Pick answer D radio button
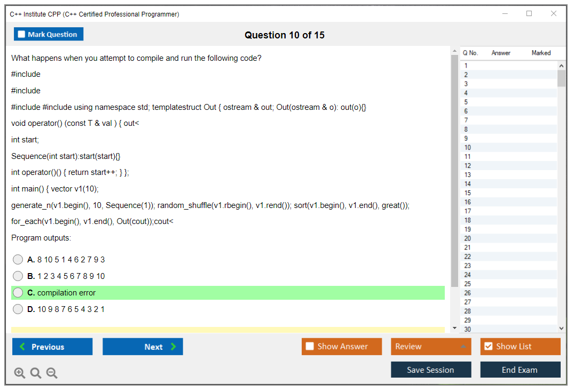This screenshot has width=574, height=392. pyautogui.click(x=18, y=309)
